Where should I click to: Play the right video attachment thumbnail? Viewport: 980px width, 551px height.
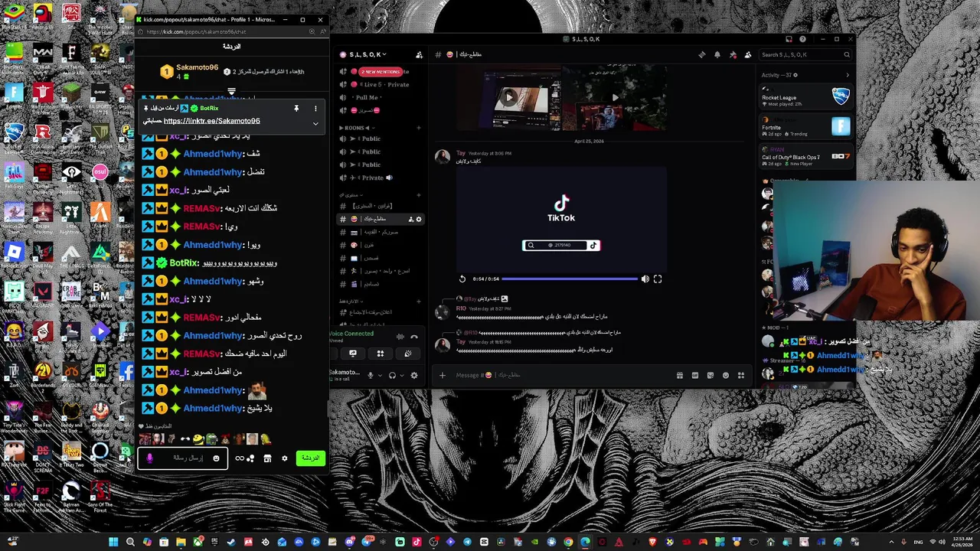pos(615,97)
